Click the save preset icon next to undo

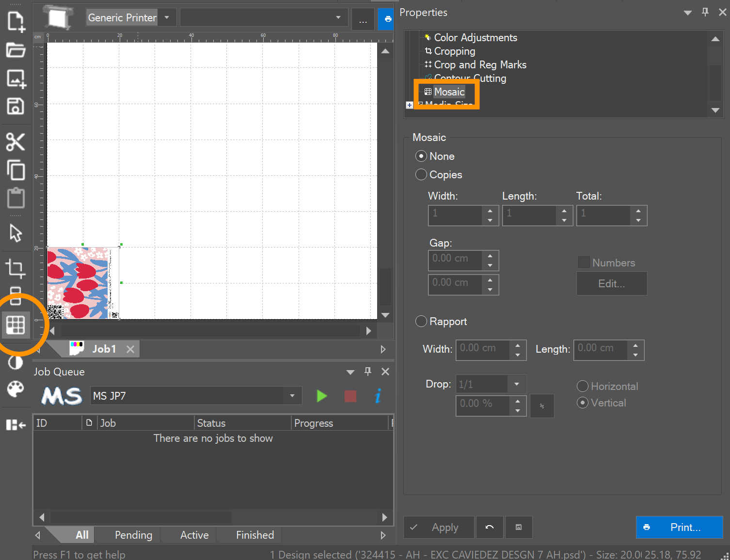click(x=519, y=527)
